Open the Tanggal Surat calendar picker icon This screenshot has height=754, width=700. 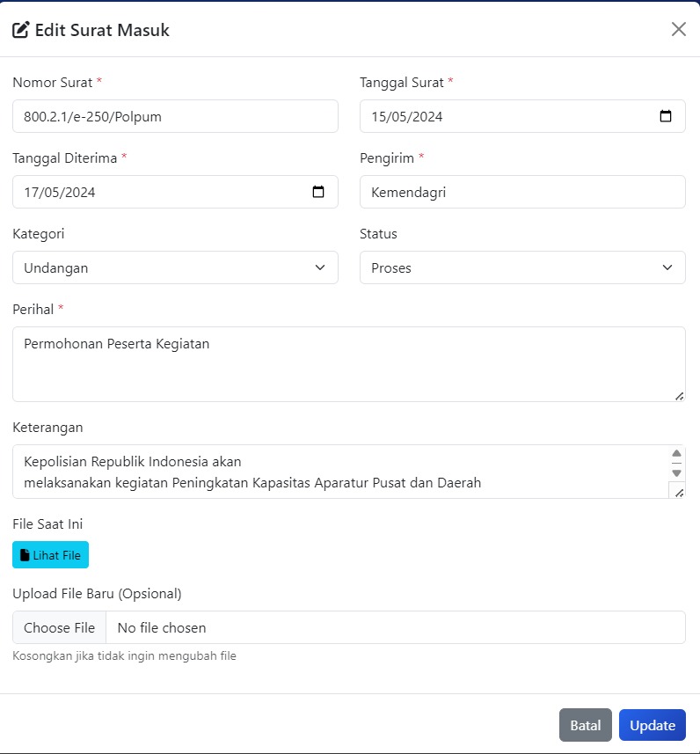pyautogui.click(x=666, y=116)
